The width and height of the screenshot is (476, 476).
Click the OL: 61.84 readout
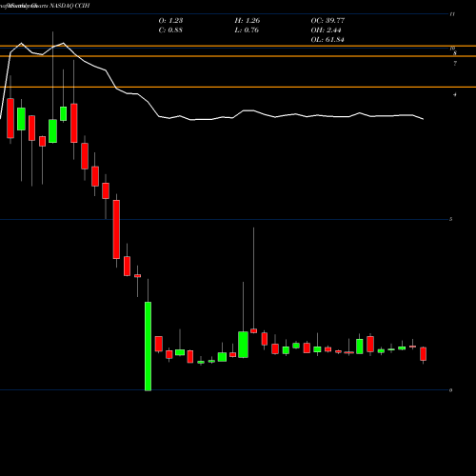[327, 39]
